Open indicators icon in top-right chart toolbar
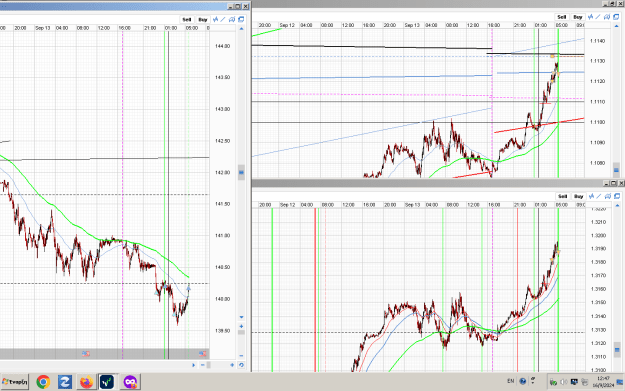The image size is (625, 391). coord(590,17)
